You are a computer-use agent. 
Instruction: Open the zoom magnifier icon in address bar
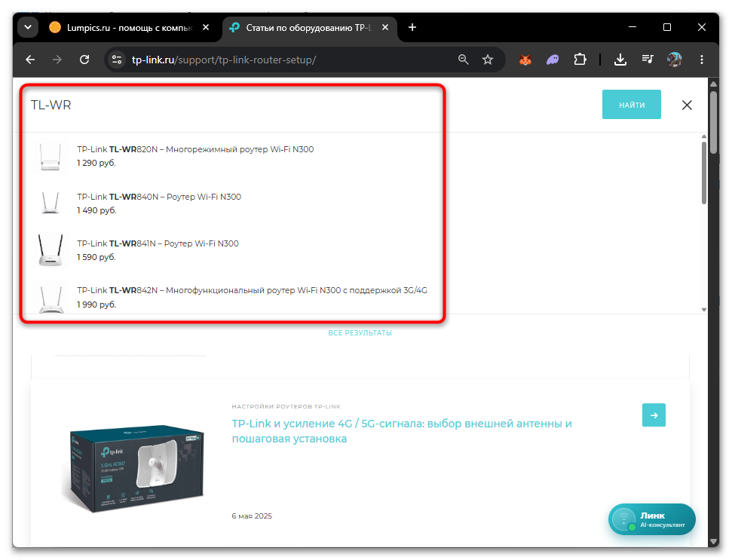coord(463,60)
